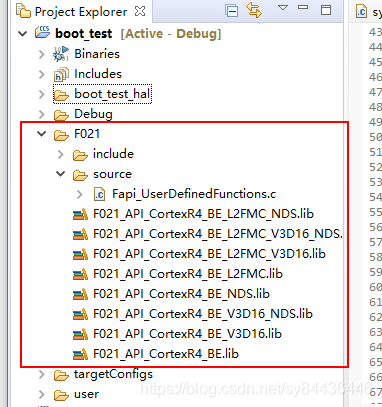Collapse the source folder
Screen dimensions: 382x407
click(61, 174)
